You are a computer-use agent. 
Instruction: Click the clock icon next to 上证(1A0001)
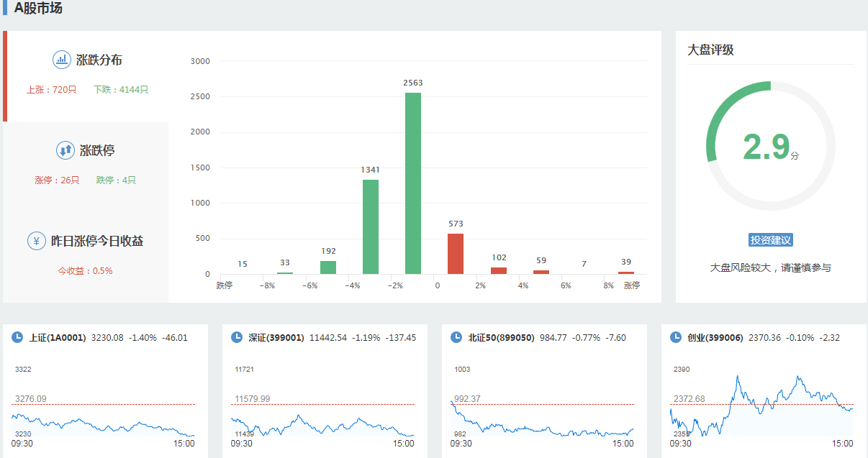click(x=17, y=337)
